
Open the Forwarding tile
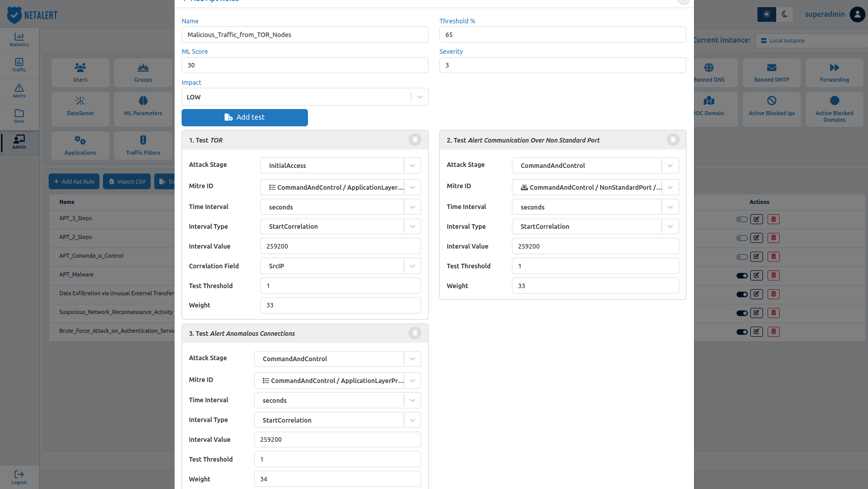click(835, 73)
